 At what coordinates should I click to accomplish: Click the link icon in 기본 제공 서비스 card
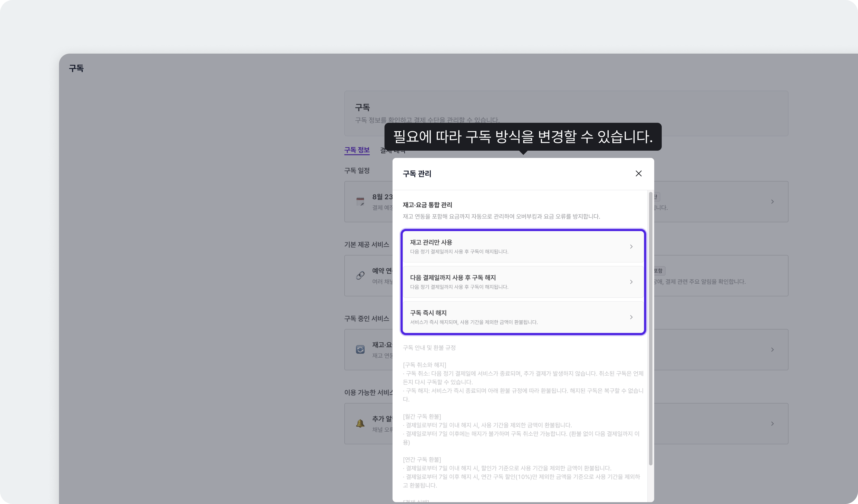click(360, 275)
